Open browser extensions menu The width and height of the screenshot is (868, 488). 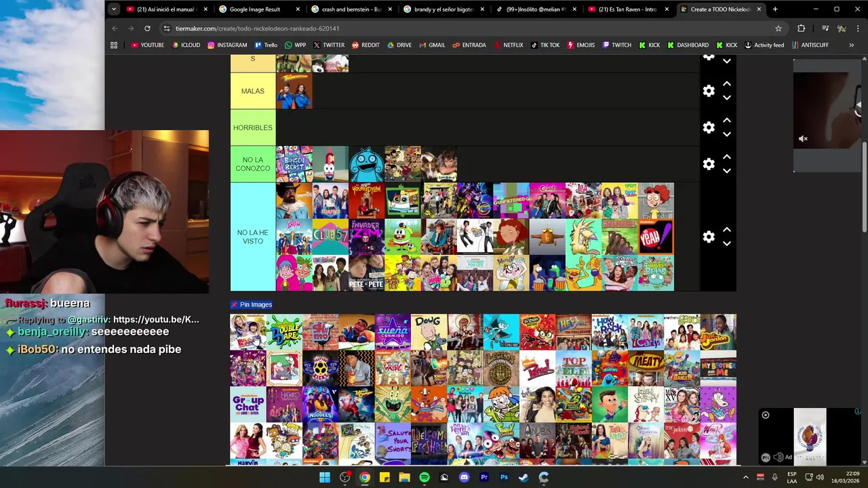[801, 28]
